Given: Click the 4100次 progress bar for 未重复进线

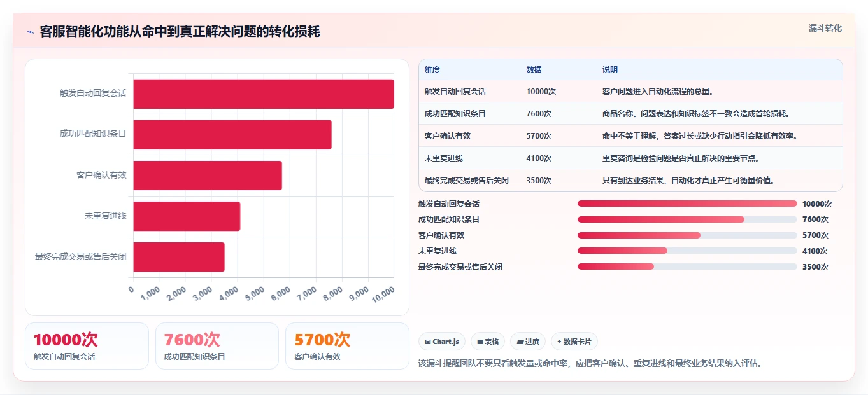Looking at the screenshot, I should 687,251.
